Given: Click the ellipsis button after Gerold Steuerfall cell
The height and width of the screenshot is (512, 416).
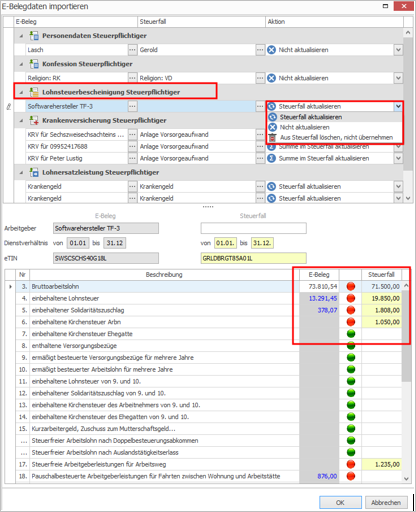Looking at the screenshot, I should point(260,50).
